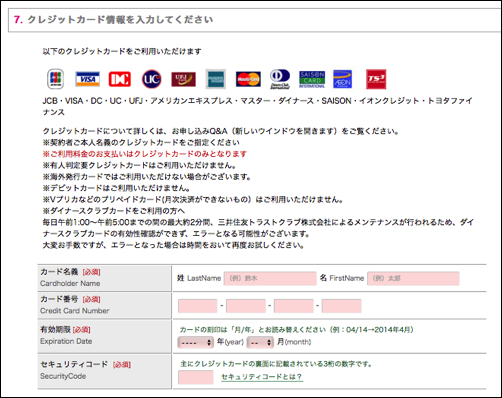Click the 以下のクレジットカード intro text
Viewport: 502px width, 398px height.
(x=122, y=51)
